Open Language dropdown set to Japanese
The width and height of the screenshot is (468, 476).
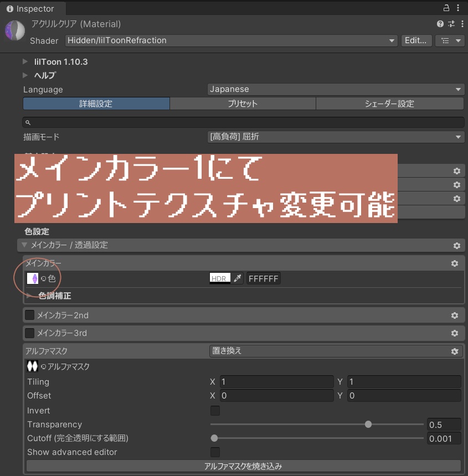coord(336,89)
